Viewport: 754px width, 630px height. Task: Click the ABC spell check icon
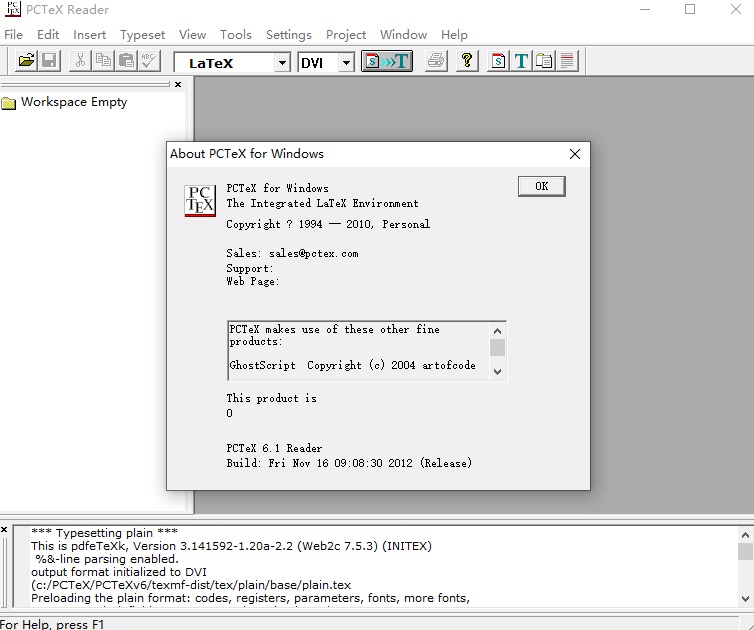pos(150,61)
